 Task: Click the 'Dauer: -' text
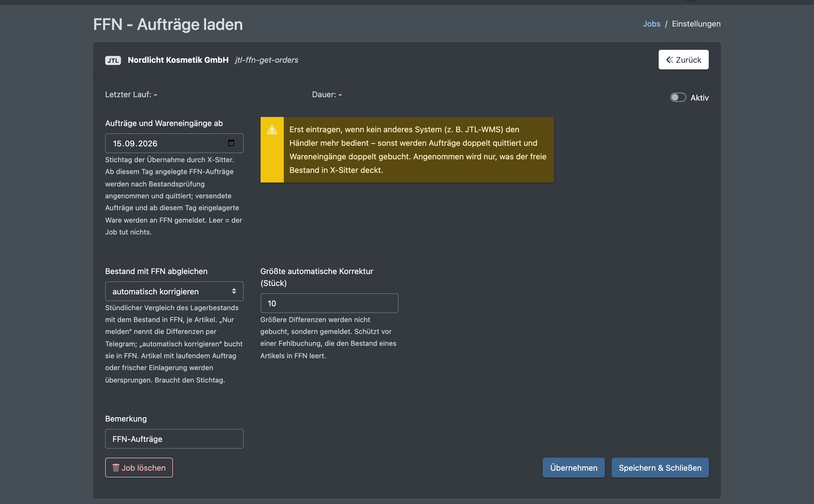(327, 95)
